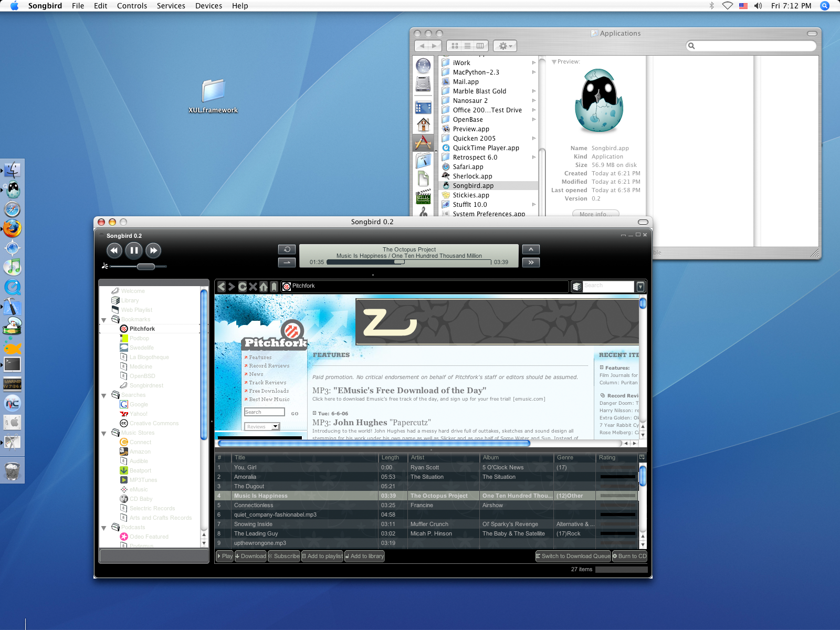840x630 pixels.
Task: Click the Burn to CD button
Action: click(x=629, y=556)
